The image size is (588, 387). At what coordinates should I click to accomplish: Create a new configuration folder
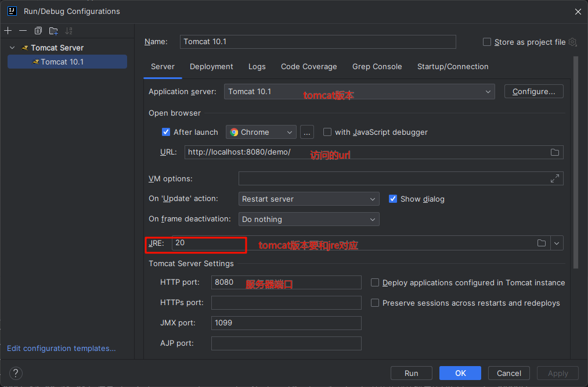pos(53,31)
